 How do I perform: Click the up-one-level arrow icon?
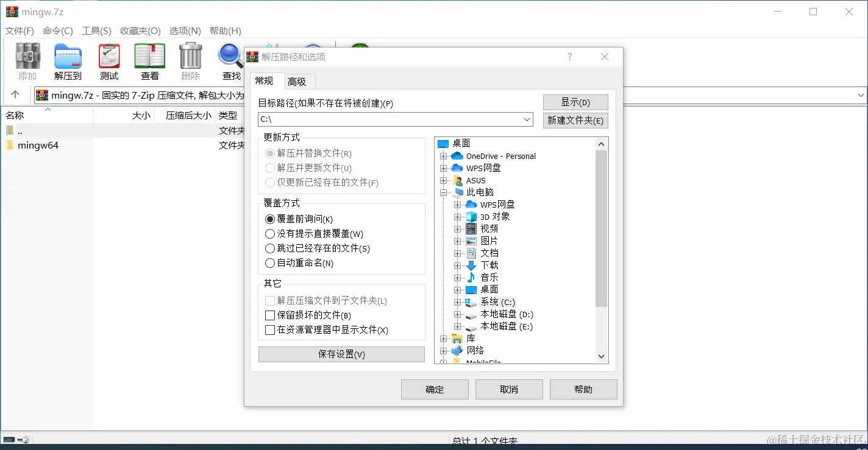click(16, 95)
